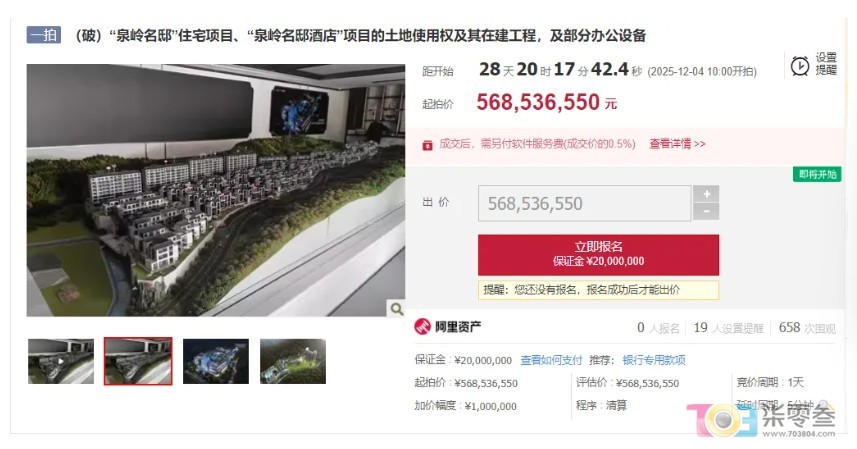Click the 即将开始 green status tag
This screenshot has height=449, width=857.
point(817,174)
